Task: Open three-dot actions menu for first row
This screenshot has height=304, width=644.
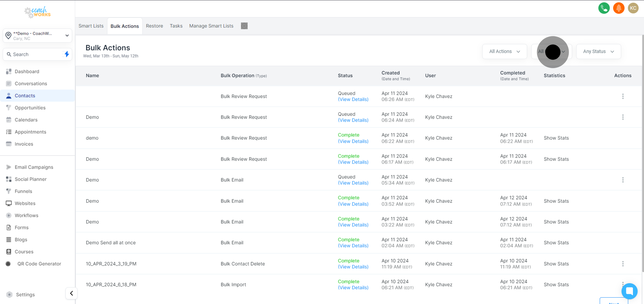Action: (623, 97)
